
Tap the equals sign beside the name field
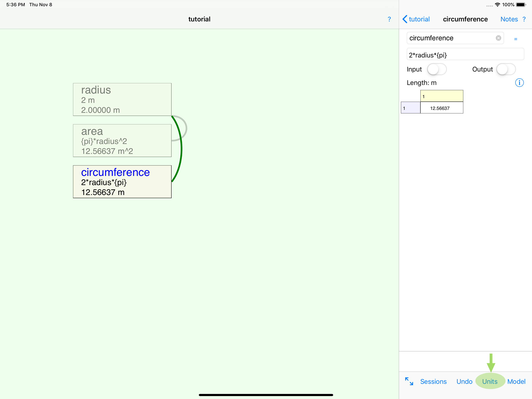pyautogui.click(x=516, y=39)
